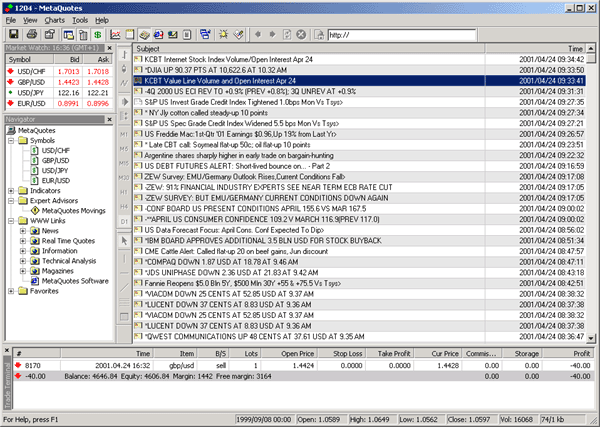600x427 pixels.
Task: Select the H1 timeframe button
Action: pos(124,192)
